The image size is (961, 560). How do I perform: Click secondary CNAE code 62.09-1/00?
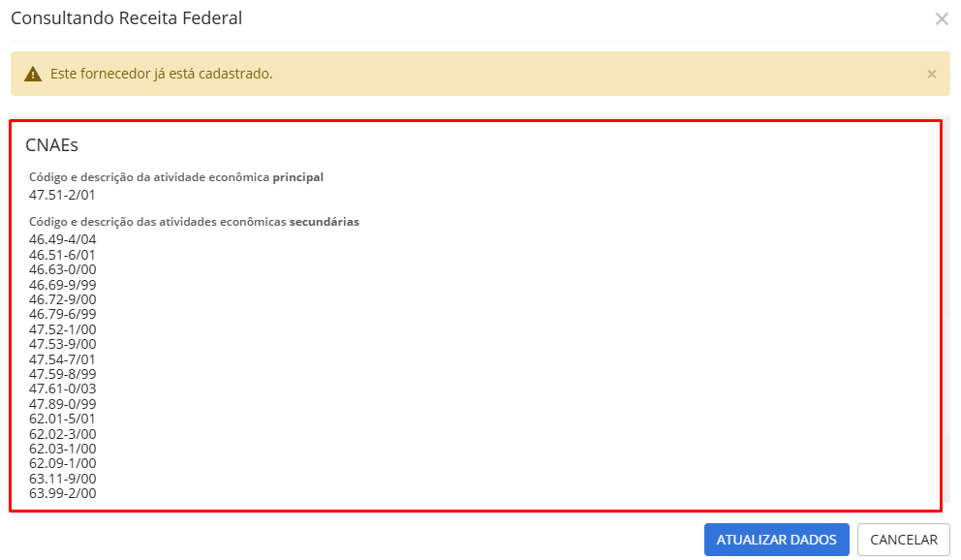(x=63, y=464)
